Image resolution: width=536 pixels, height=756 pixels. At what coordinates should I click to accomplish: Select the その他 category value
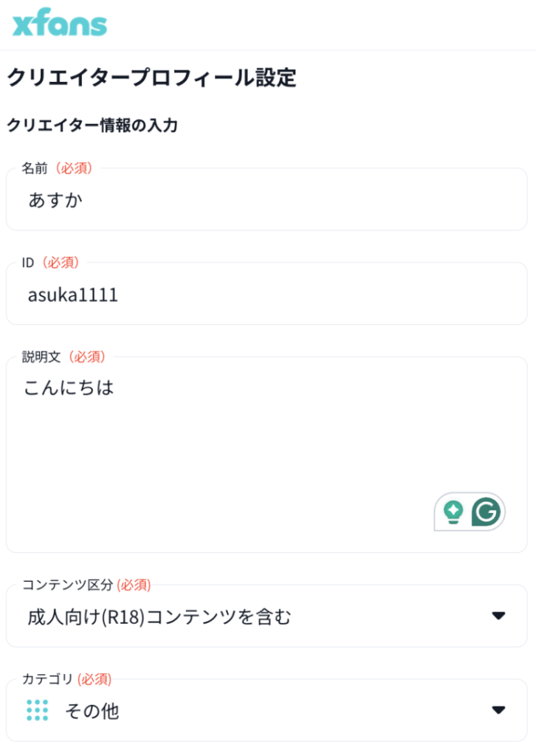pyautogui.click(x=92, y=711)
